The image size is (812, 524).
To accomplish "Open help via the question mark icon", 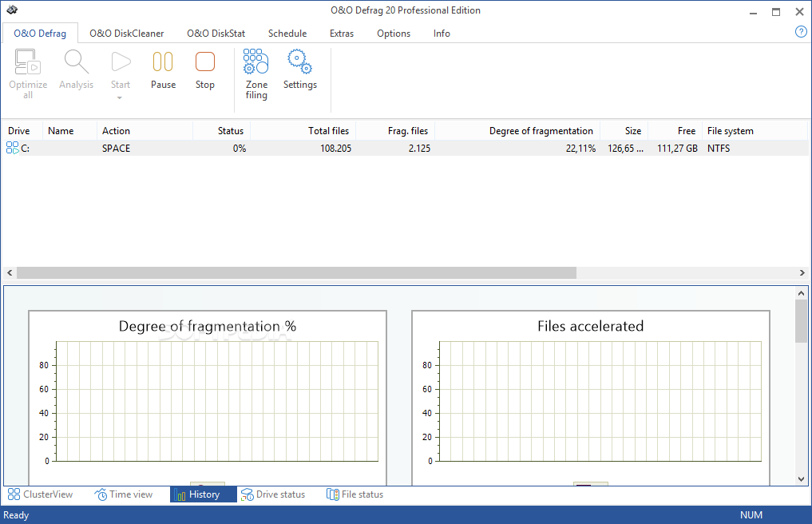I will 801,32.
